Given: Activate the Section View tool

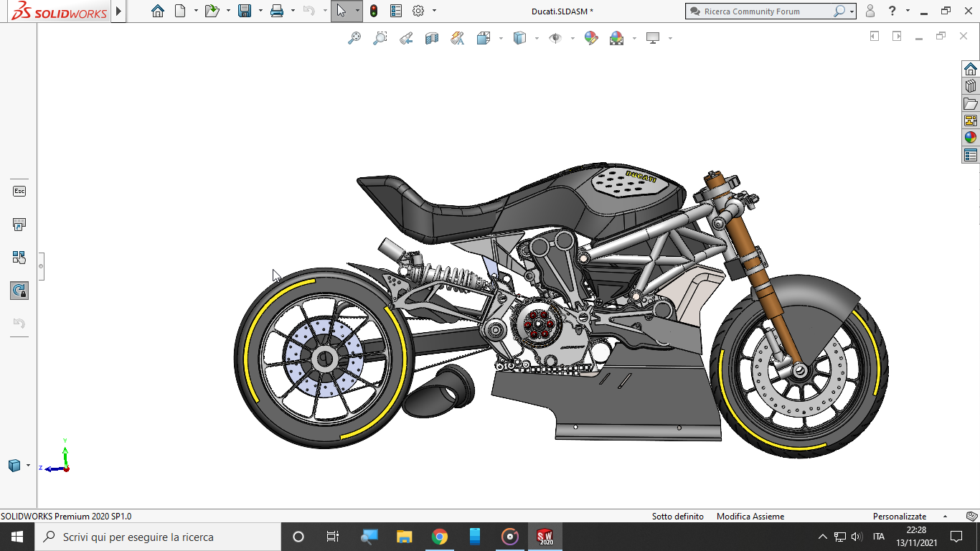Looking at the screenshot, I should 432,38.
